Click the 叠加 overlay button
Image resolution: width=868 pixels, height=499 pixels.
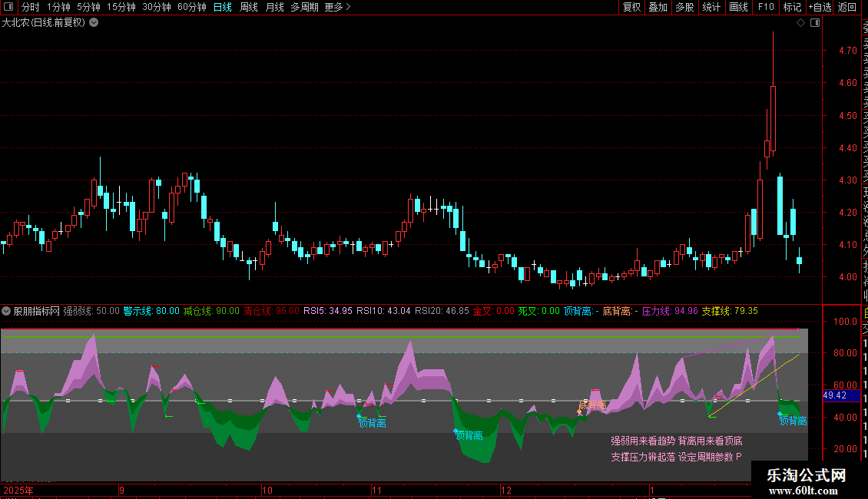coord(658,7)
